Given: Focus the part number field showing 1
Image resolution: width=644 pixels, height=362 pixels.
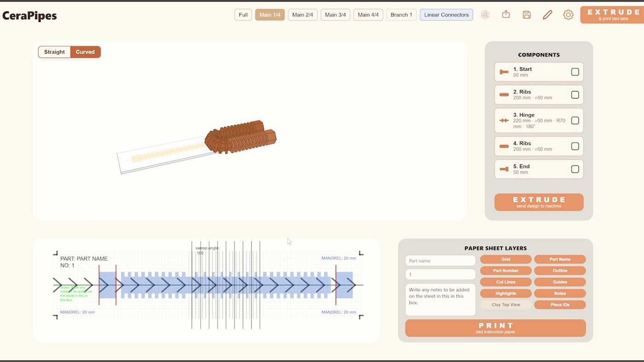Looking at the screenshot, I should tap(440, 275).
